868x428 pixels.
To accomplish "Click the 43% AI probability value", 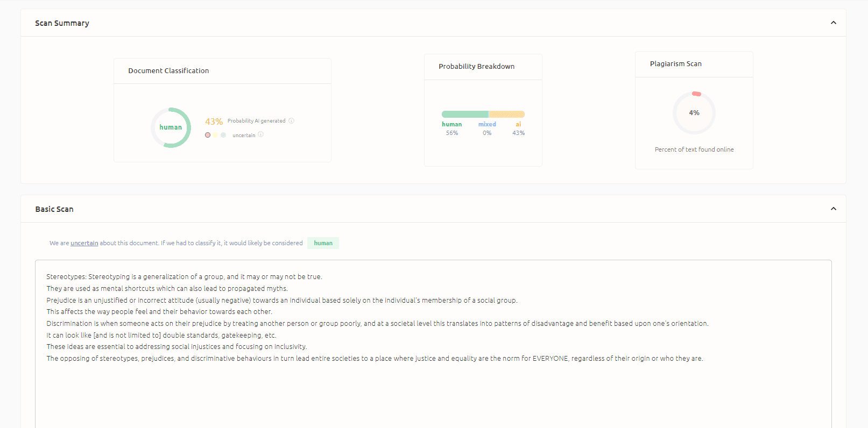I will 214,122.
